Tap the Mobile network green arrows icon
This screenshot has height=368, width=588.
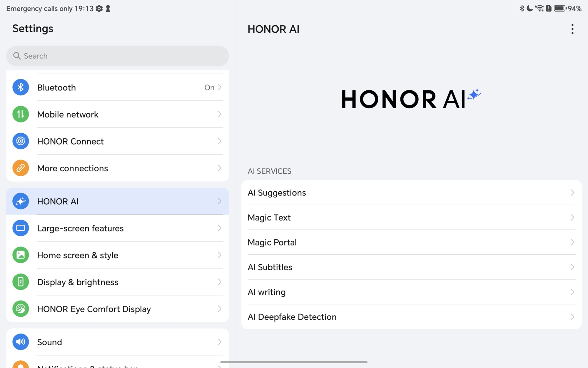(21, 114)
